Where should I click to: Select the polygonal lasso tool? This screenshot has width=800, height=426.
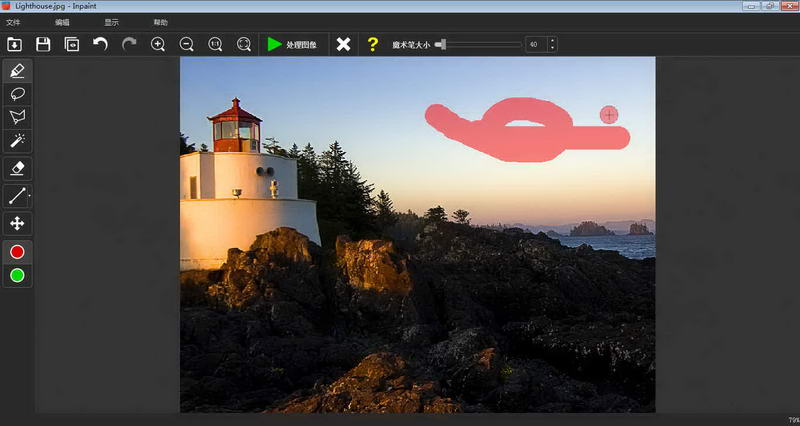pos(17,117)
